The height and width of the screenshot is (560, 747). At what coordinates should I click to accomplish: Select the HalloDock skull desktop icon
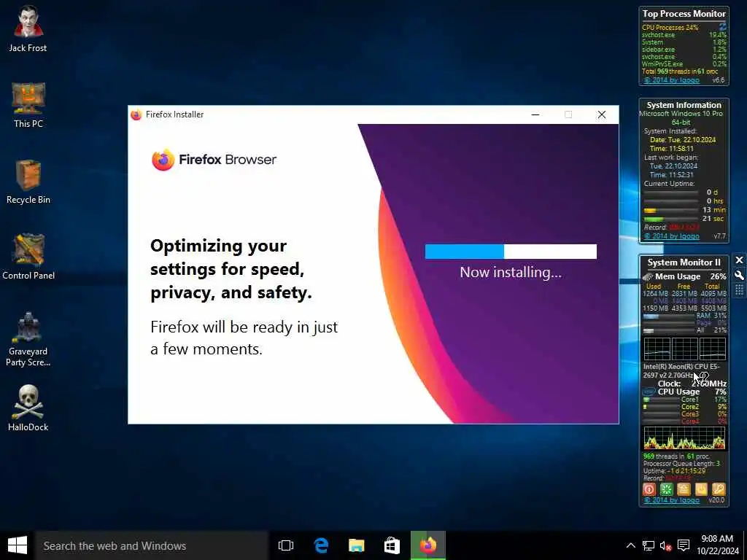(28, 408)
